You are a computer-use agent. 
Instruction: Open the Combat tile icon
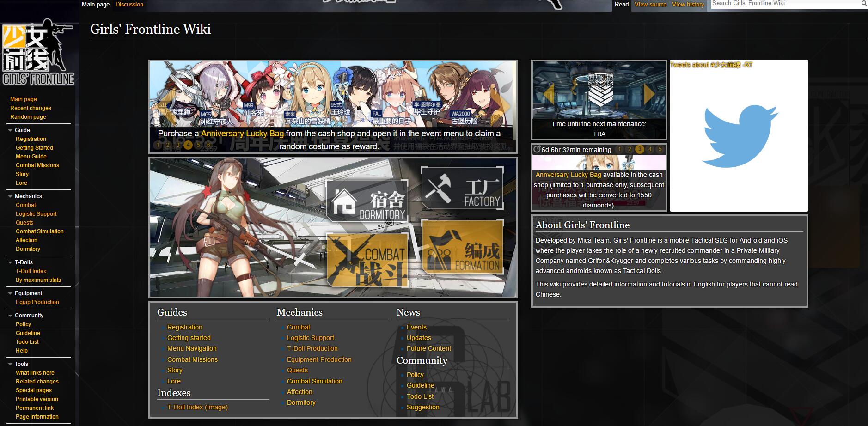point(367,260)
